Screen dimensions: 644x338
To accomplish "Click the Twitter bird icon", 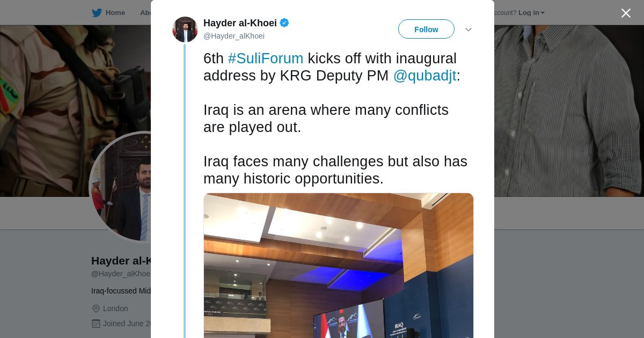I will coord(97,13).
